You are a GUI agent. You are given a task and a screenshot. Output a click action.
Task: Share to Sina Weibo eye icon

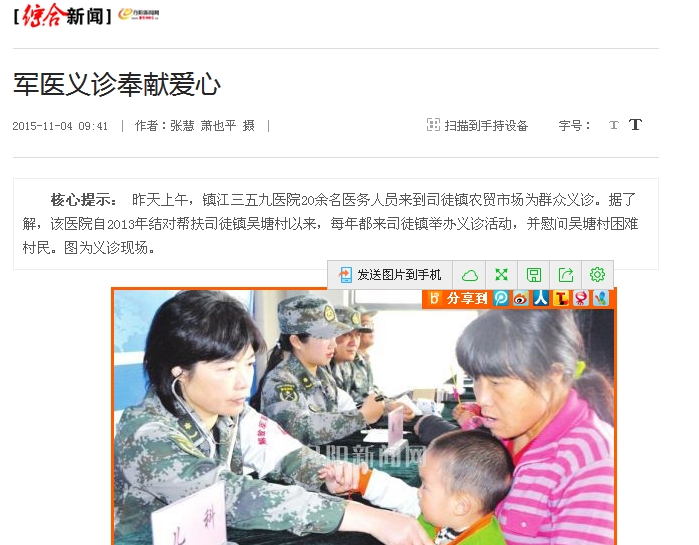(521, 298)
